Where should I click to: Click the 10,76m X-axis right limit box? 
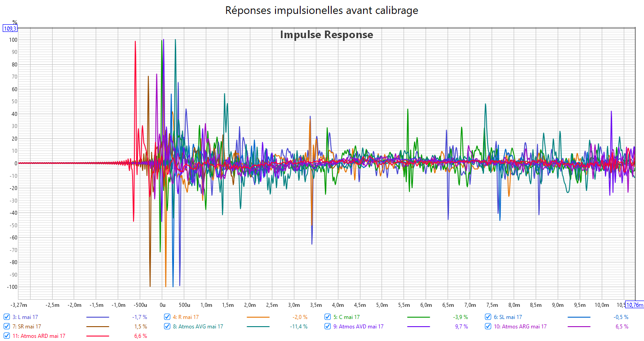coord(635,305)
